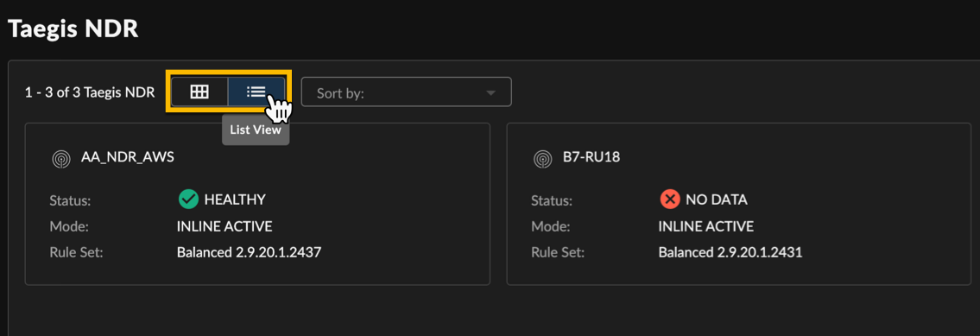980x336 pixels.
Task: Click the B7-RU18 sensor icon
Action: coord(542,159)
